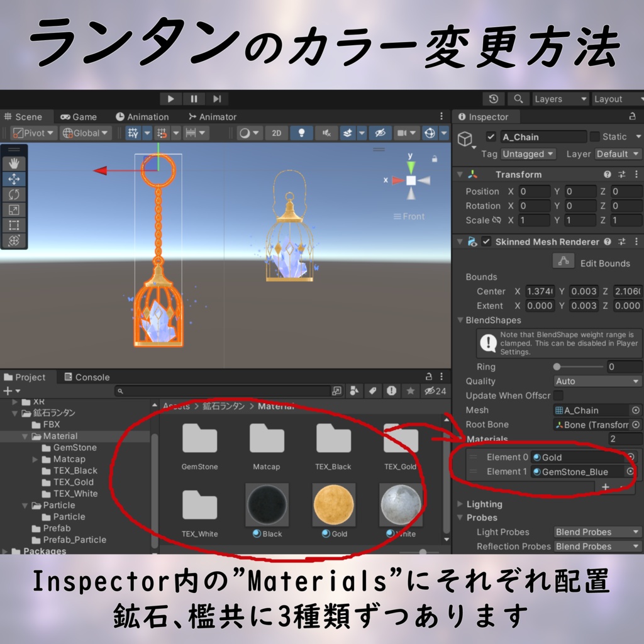
Task: Click the snap increment ruler icon
Action: (x=191, y=133)
